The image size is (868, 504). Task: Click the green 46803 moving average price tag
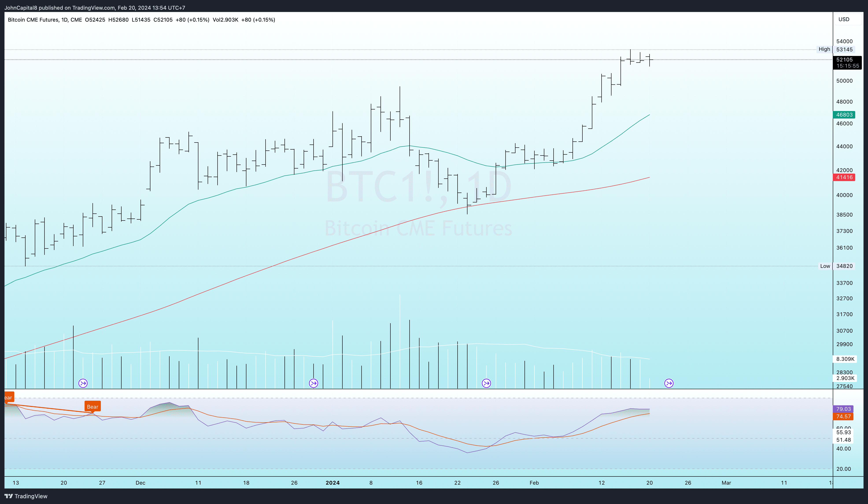[x=844, y=115]
